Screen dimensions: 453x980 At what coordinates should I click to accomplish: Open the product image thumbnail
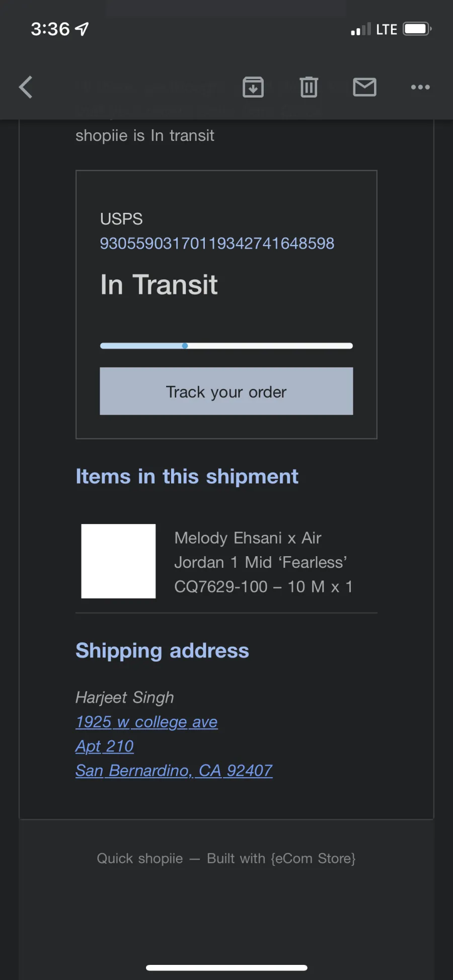(x=118, y=561)
